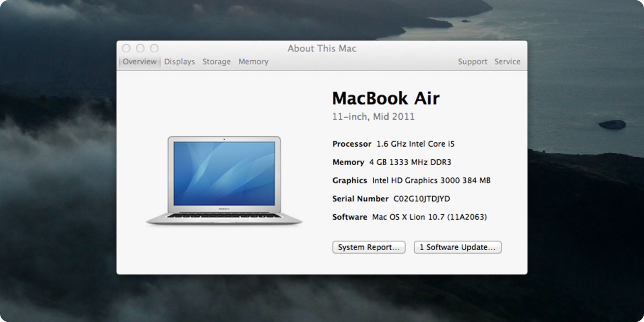Minimize the About This Mac window
This screenshot has height=322, width=644.
tap(140, 48)
